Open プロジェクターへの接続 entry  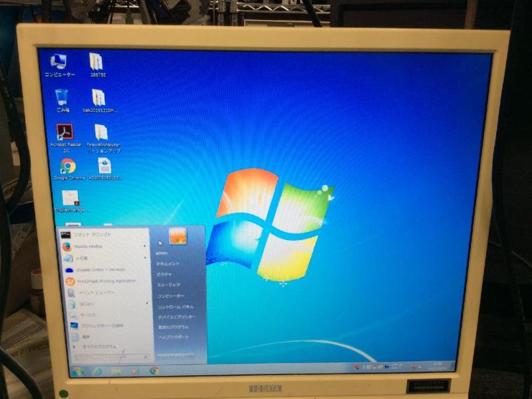pyautogui.click(x=110, y=326)
